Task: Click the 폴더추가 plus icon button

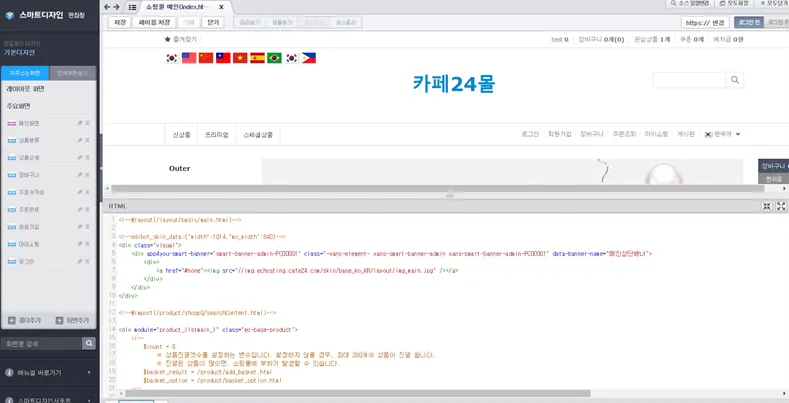Action: (x=12, y=320)
